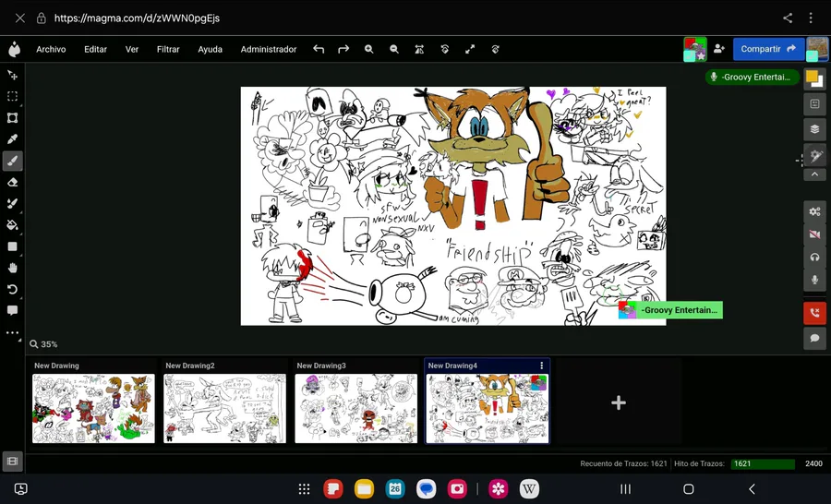Open New Drawing4 options menu
Screen dimensions: 831x504
tap(542, 366)
